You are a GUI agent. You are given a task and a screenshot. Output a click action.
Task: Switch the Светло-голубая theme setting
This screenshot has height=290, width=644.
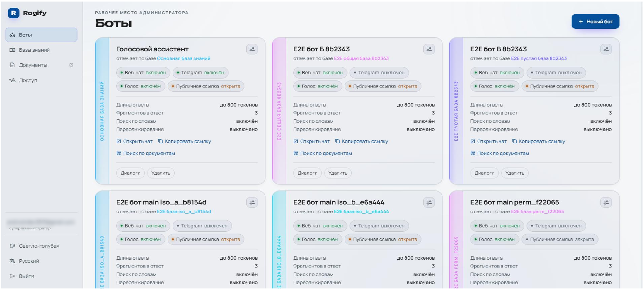click(41, 246)
